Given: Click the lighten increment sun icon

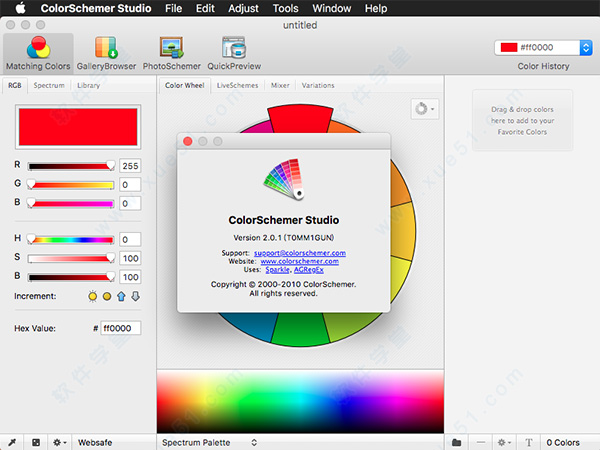Looking at the screenshot, I should tap(93, 296).
